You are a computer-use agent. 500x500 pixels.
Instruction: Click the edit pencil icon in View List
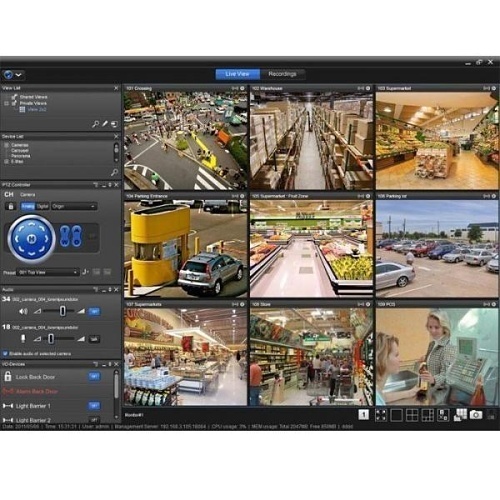(x=105, y=124)
